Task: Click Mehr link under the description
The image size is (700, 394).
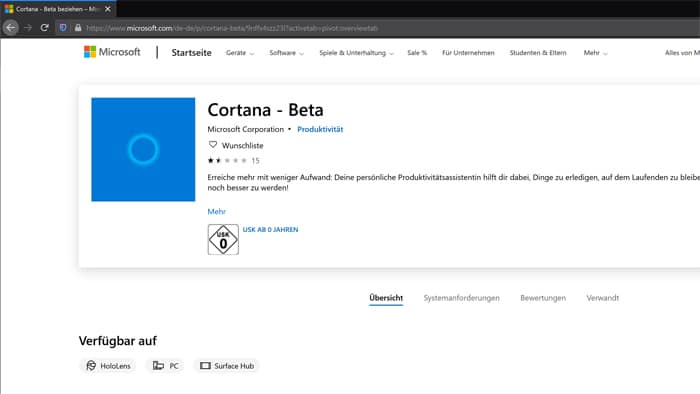Action: coord(217,212)
